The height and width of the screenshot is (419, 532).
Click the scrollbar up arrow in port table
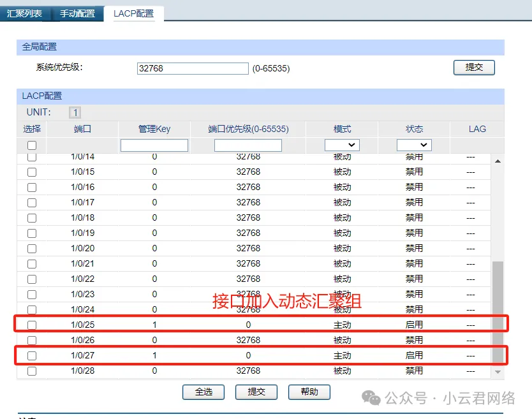498,161
